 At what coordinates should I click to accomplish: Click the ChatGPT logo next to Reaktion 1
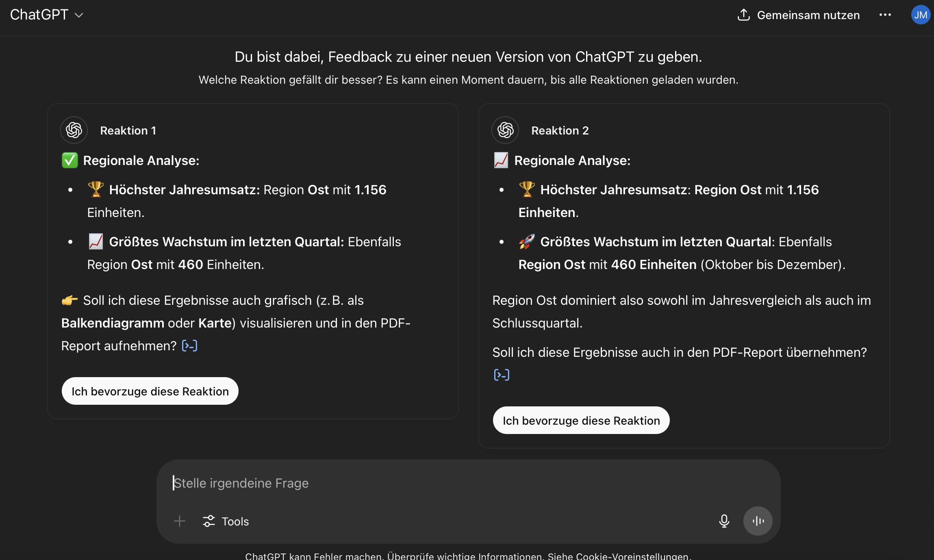[x=74, y=130]
